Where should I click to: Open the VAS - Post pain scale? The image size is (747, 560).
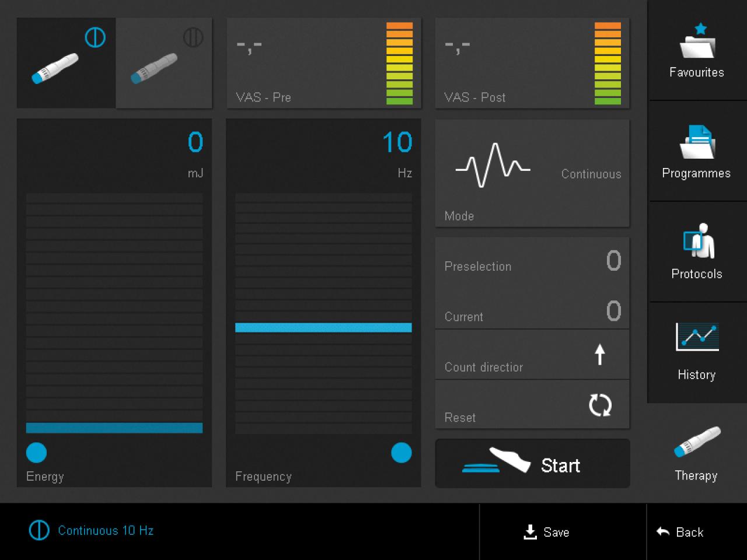click(532, 63)
